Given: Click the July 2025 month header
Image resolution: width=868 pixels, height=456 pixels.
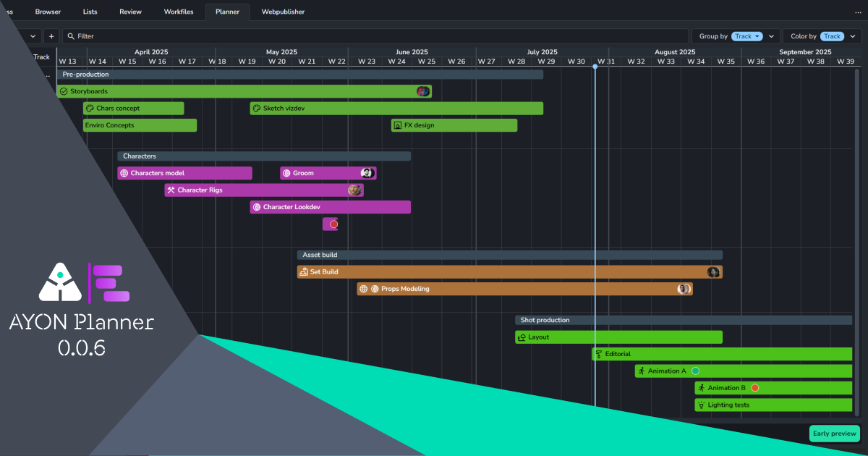Looking at the screenshot, I should pyautogui.click(x=542, y=52).
